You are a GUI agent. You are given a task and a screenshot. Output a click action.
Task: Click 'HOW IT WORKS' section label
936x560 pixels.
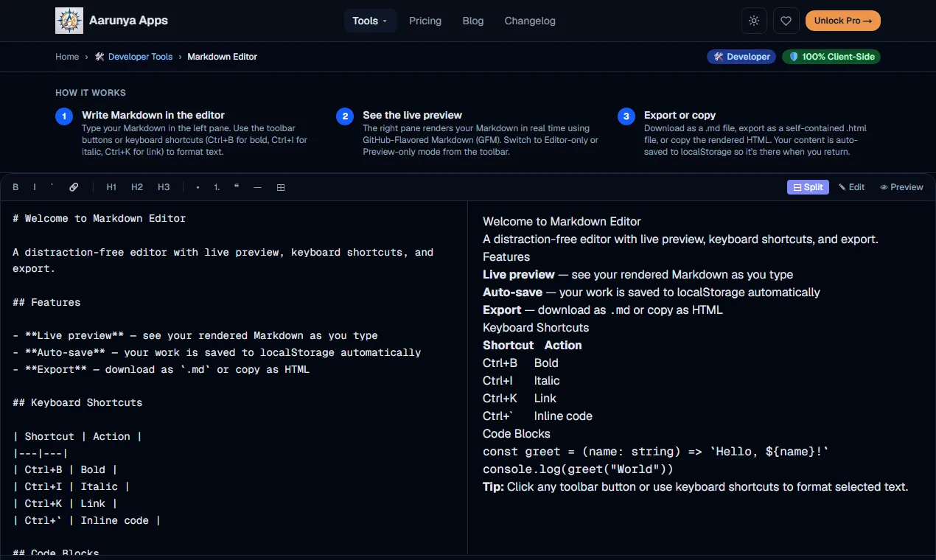click(91, 93)
